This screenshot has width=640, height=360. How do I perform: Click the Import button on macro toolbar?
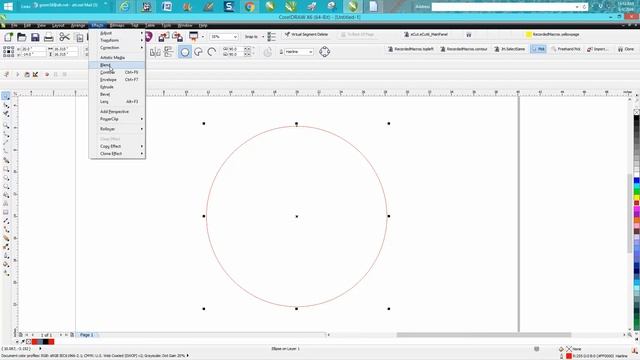[x=597, y=49]
